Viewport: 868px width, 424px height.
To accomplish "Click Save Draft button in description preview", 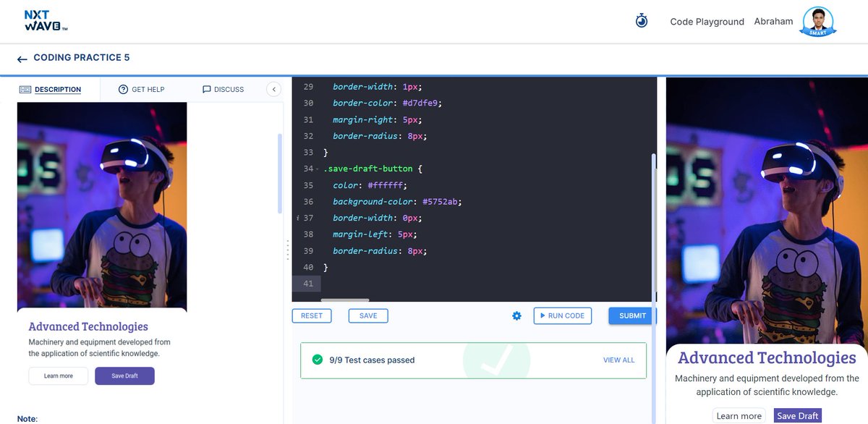I will 124,376.
